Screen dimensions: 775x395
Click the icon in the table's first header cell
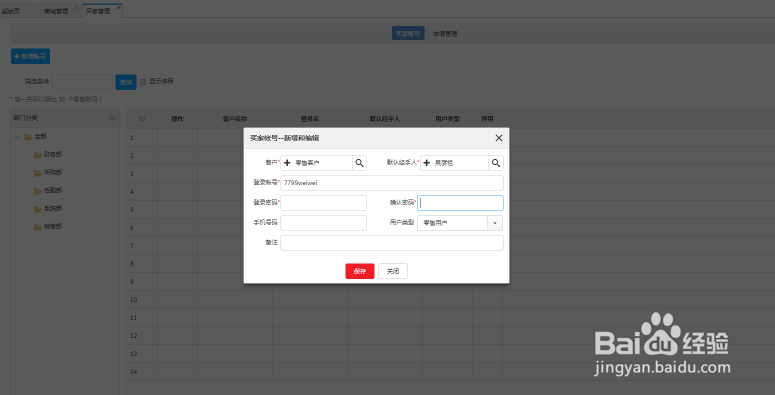pyautogui.click(x=142, y=119)
